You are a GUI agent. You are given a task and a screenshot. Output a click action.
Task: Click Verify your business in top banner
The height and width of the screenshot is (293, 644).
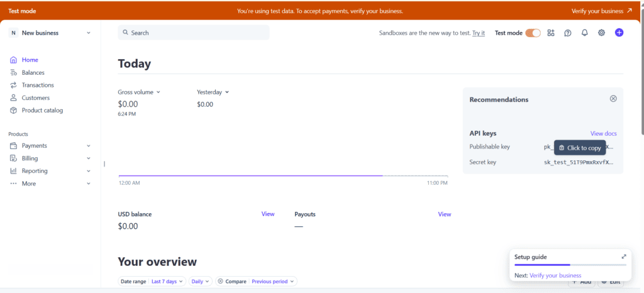pos(601,11)
